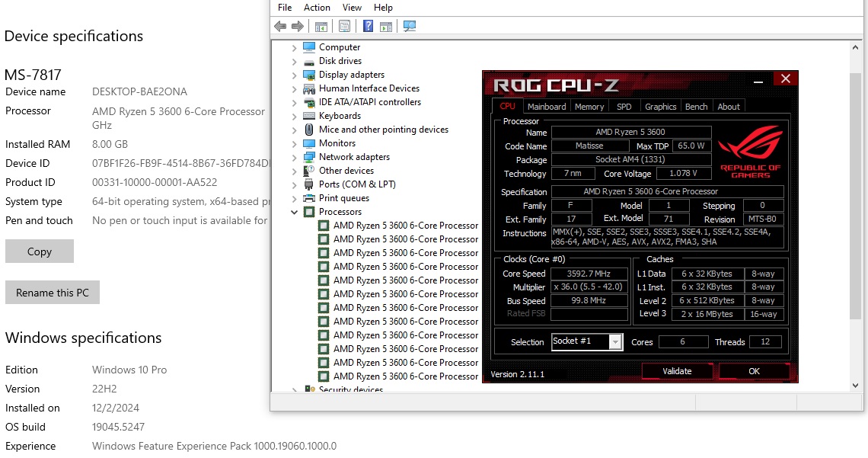
Task: Click the Mice and pointing devices icon
Action: pos(309,130)
